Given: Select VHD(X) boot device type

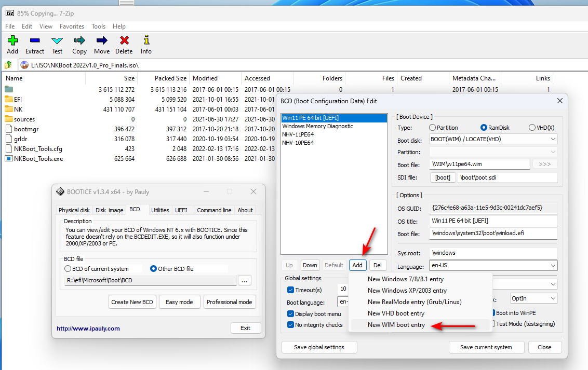Looking at the screenshot, I should [532, 128].
